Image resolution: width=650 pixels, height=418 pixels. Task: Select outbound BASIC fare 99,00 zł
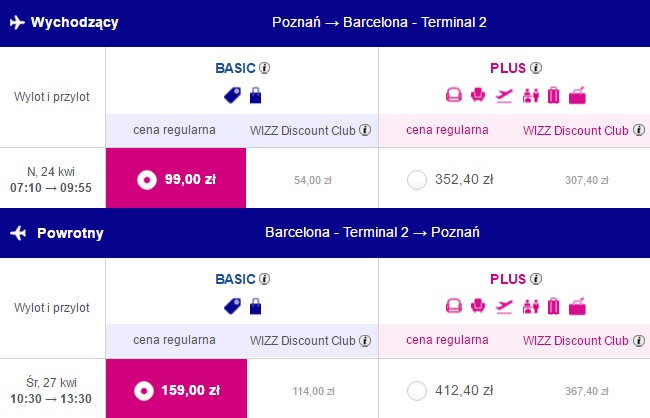(176, 178)
